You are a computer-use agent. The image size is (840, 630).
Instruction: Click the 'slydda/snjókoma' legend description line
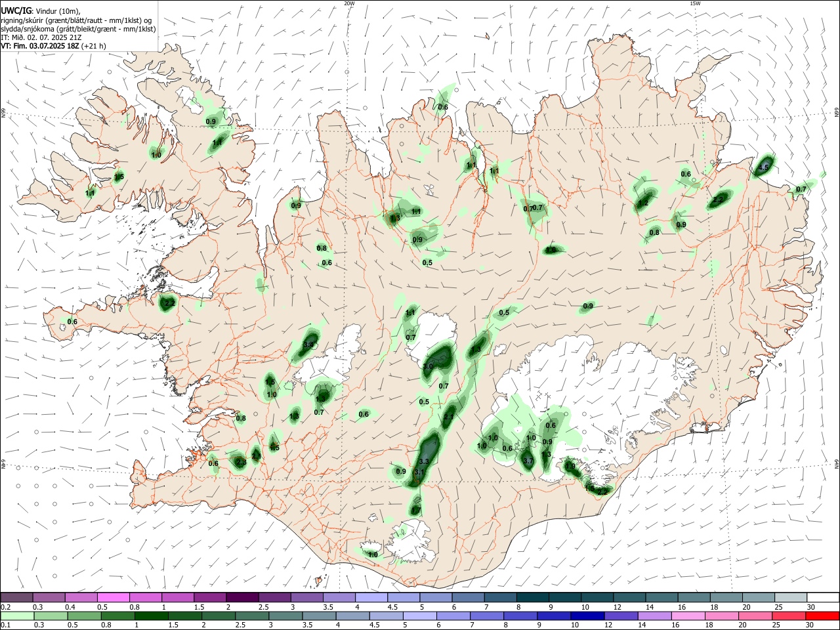[x=78, y=29]
